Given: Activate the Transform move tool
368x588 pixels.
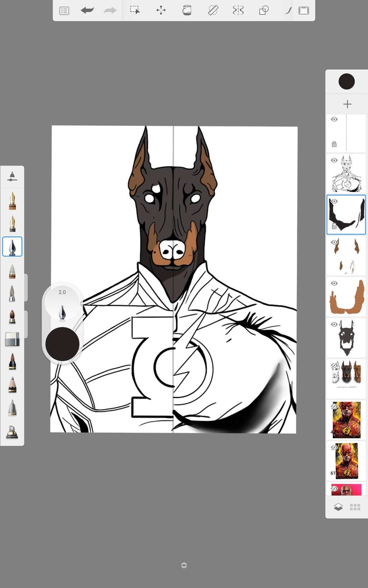Looking at the screenshot, I should click(161, 10).
